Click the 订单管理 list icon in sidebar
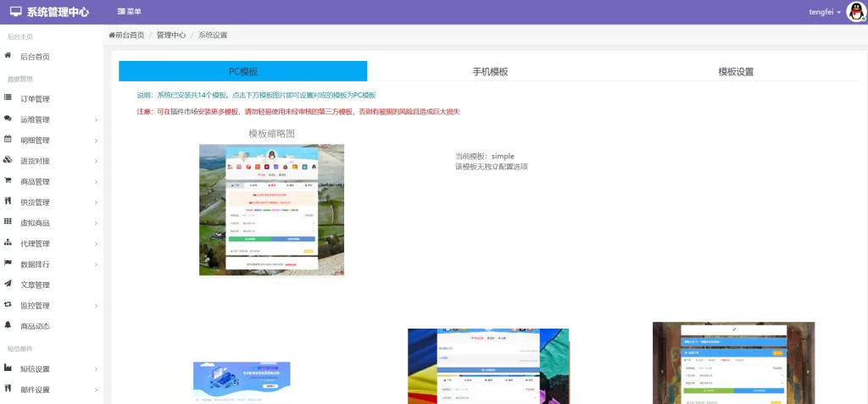The image size is (868, 404). tap(8, 98)
